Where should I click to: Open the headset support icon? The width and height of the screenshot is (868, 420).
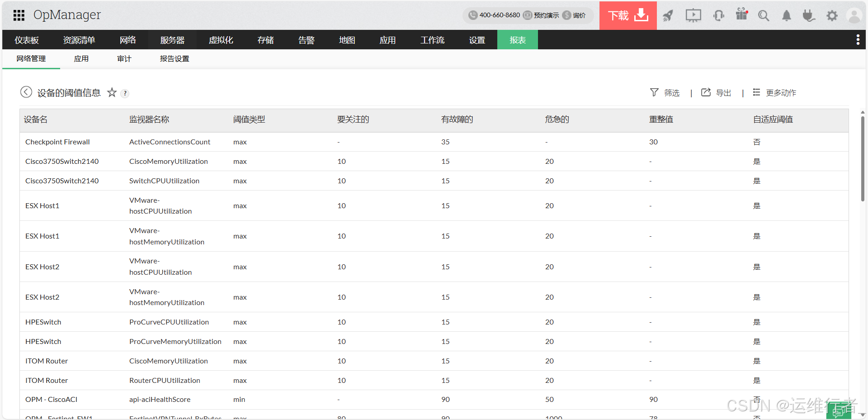pos(718,16)
